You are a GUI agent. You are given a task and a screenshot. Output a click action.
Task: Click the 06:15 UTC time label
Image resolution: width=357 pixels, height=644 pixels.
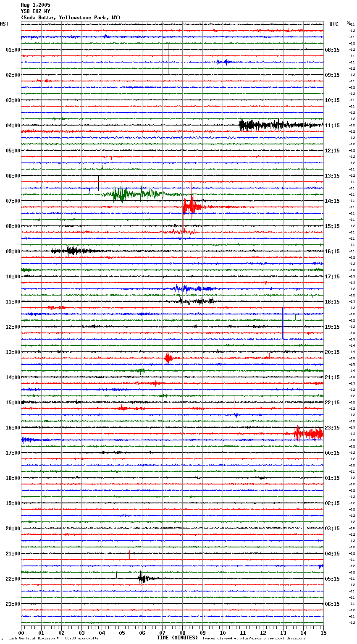(x=332, y=604)
